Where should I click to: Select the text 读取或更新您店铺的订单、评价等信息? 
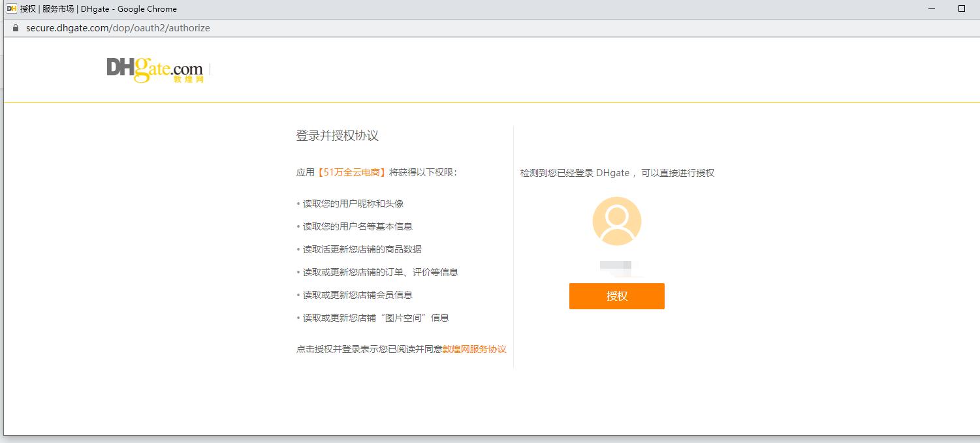click(x=381, y=272)
